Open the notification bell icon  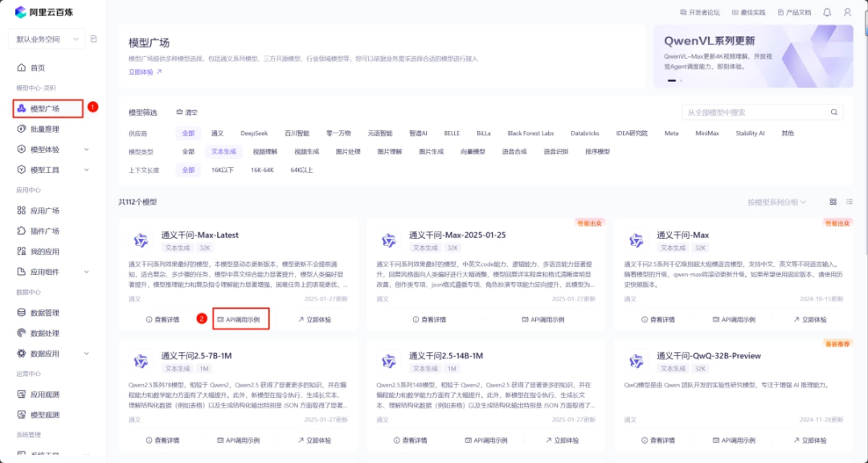tap(827, 12)
